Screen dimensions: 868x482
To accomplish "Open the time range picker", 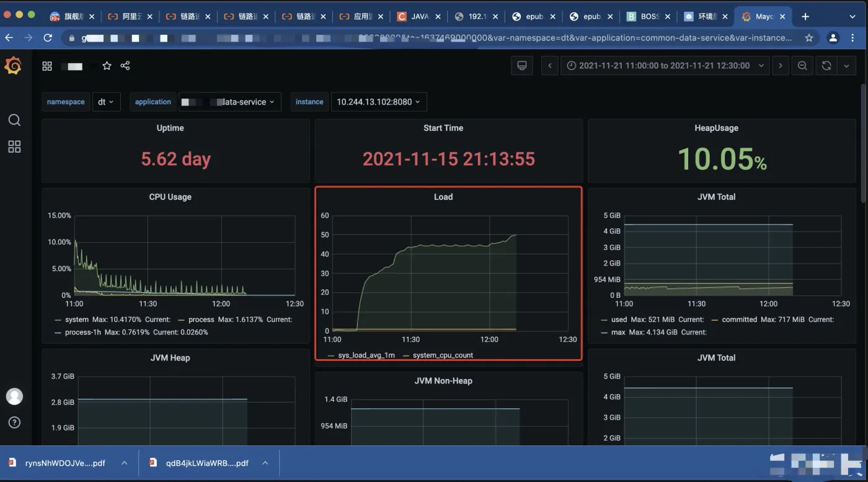I will pyautogui.click(x=665, y=66).
